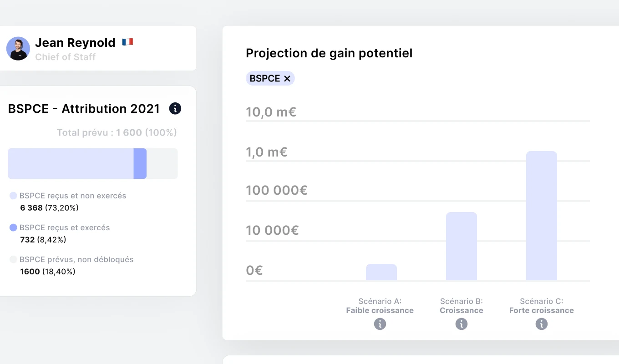Click the Total prévu : 1 600 (100%) label
Screen dimensions: 619x364
pyautogui.click(x=117, y=132)
